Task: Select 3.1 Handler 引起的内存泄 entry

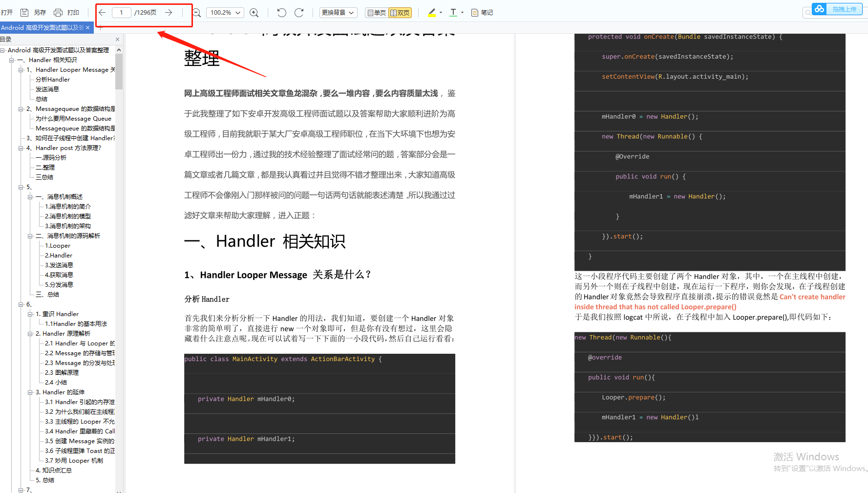Action: click(80, 402)
